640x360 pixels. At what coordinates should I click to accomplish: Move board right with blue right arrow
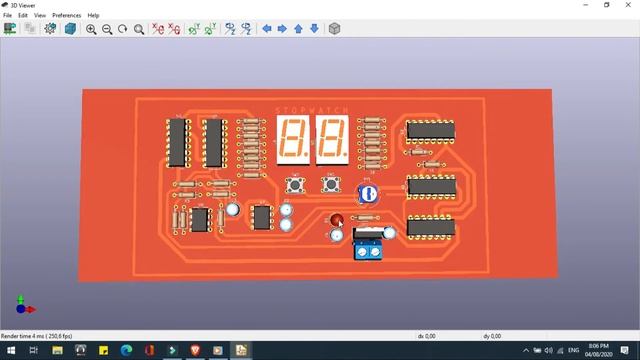pos(282,29)
